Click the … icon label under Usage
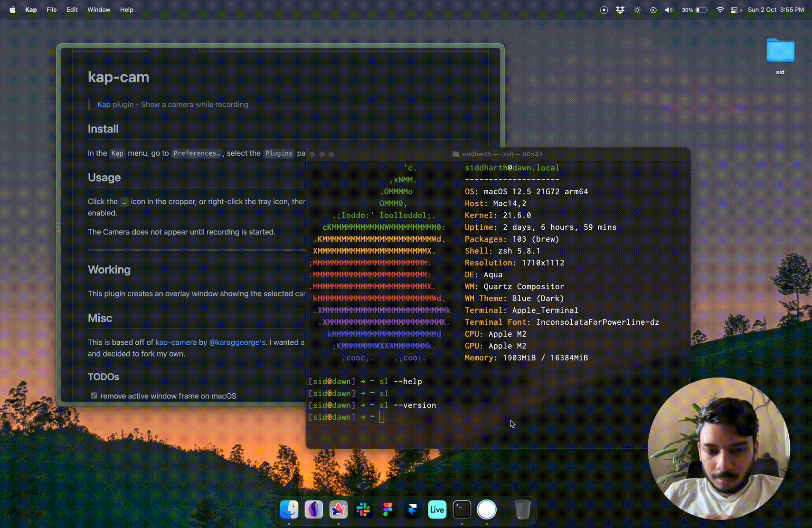This screenshot has width=812, height=528. 124,202
